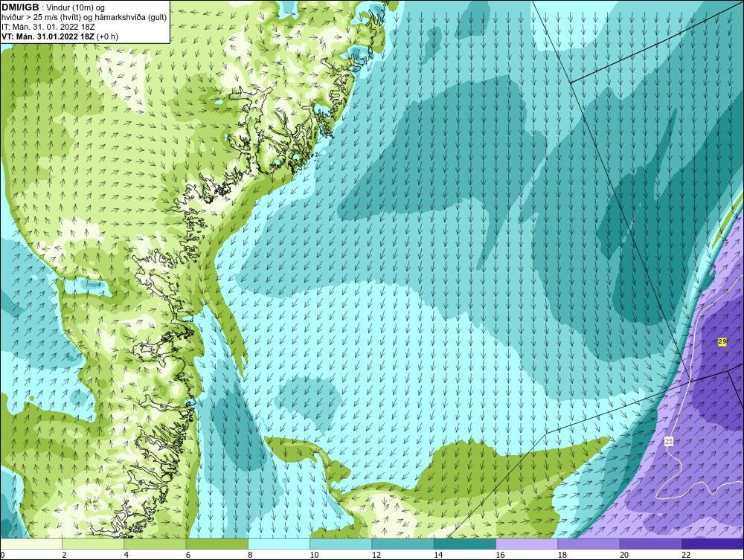This screenshot has width=744, height=560.
Task: Click the 14–16 m/s dark teal legend swatch
Action: coord(465,544)
